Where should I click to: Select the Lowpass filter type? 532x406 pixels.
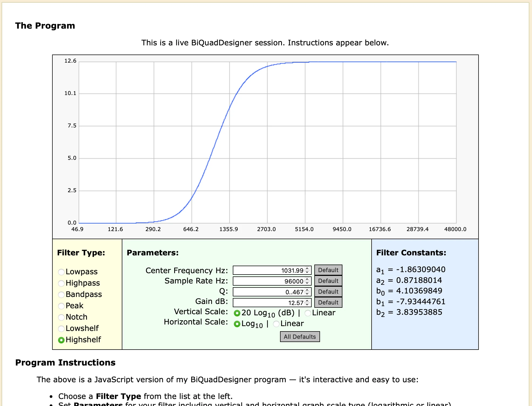(x=61, y=272)
